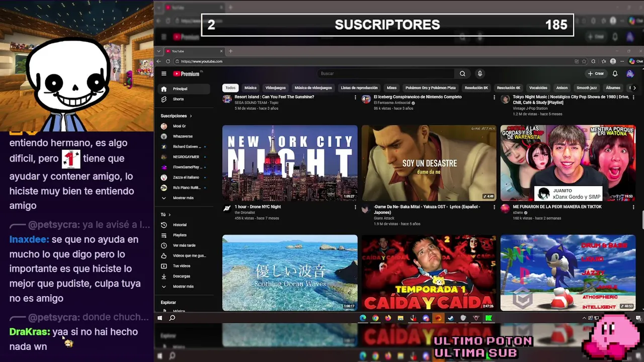
Task: Go back with browser back arrow
Action: [x=159, y=61]
